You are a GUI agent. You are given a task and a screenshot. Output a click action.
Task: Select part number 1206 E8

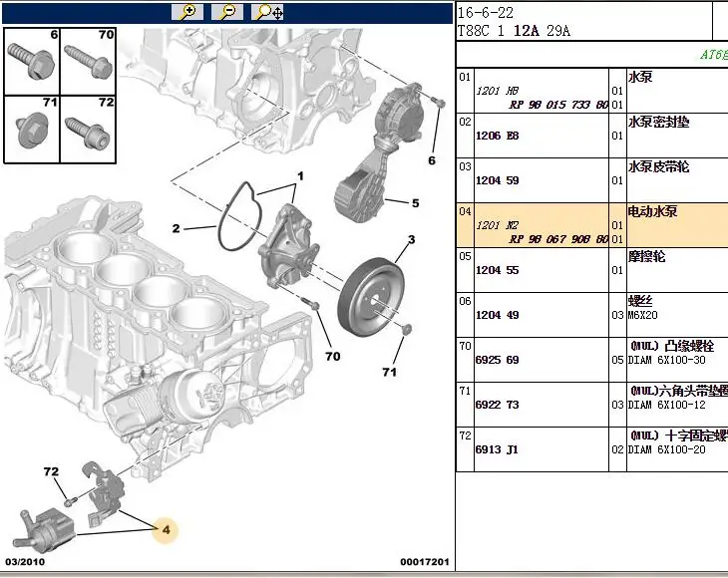pos(497,136)
